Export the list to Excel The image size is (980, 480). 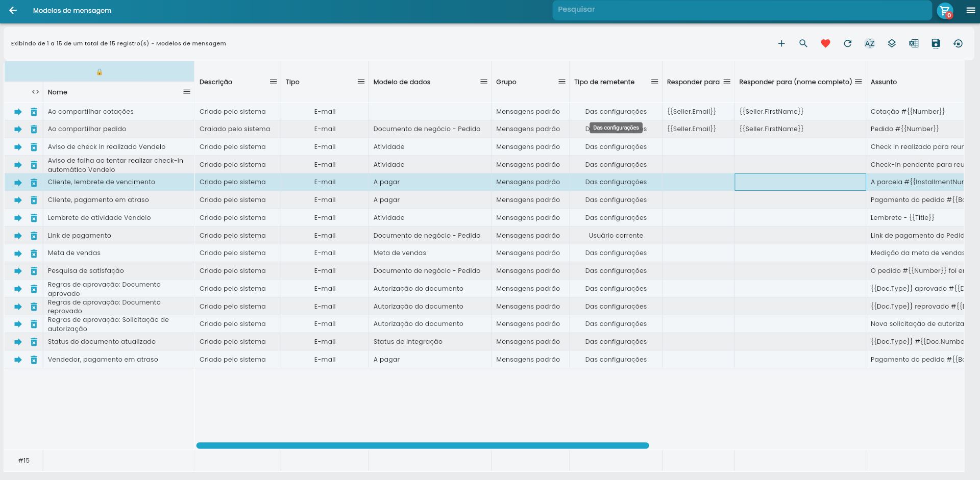coord(913,43)
